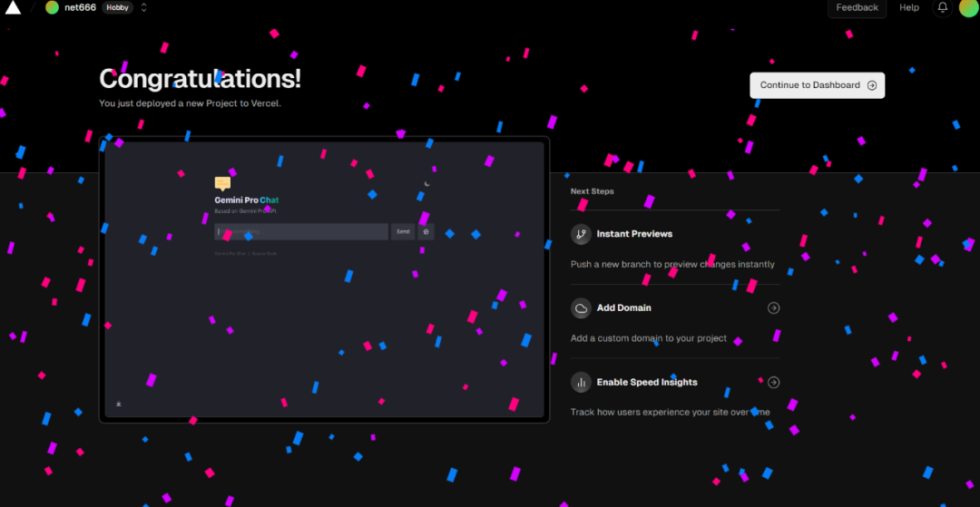The image size is (980, 507).
Task: Open the user profile avatar
Action: click(x=968, y=7)
